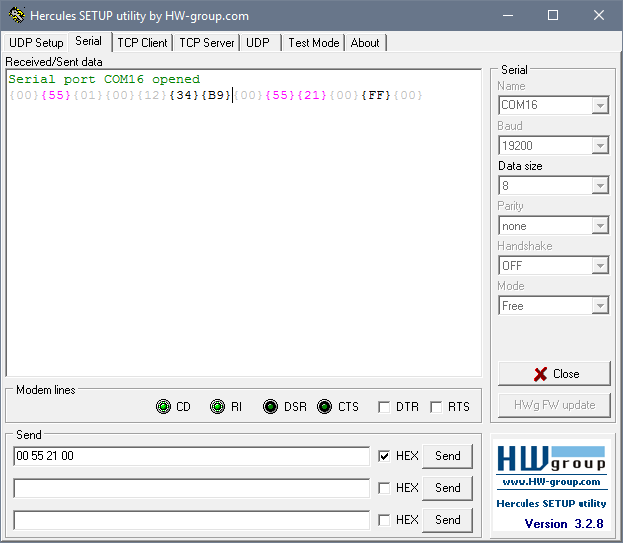Image resolution: width=623 pixels, height=543 pixels.
Task: Click Send for the third line
Action: 447,520
